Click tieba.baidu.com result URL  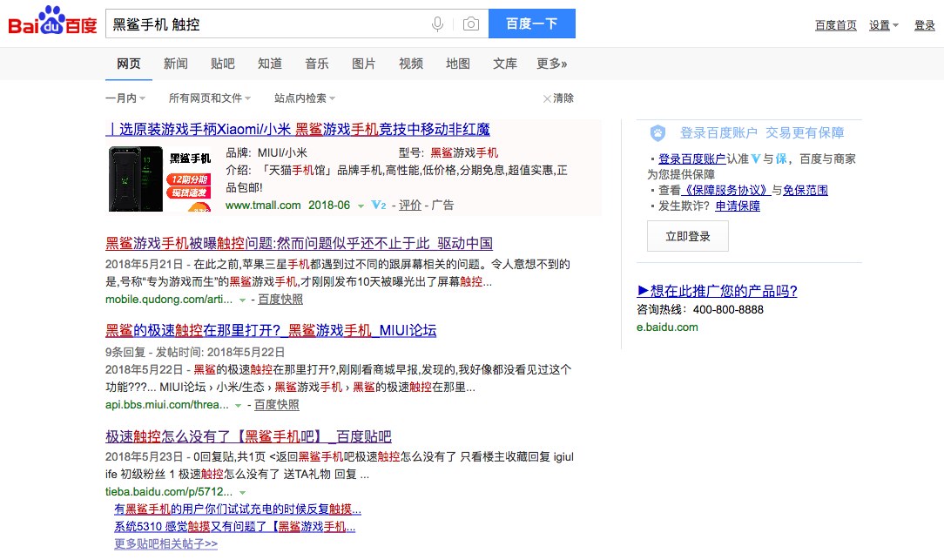coord(169,492)
